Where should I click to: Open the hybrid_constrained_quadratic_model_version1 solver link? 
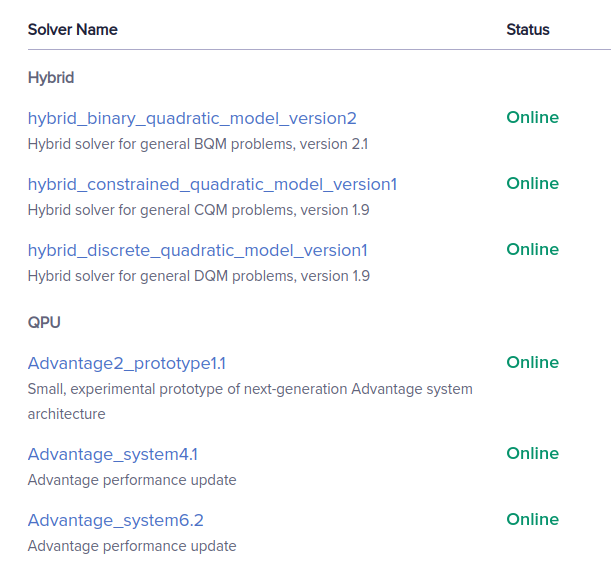tap(212, 184)
